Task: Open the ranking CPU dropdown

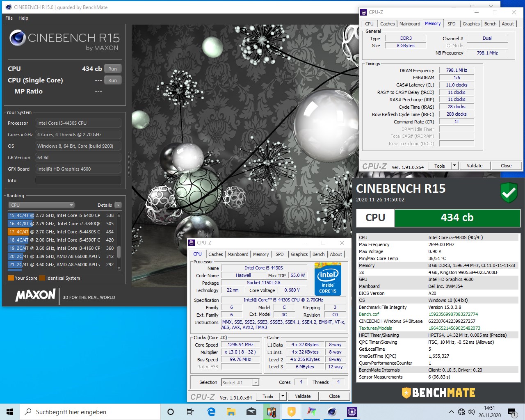Action: pyautogui.click(x=41, y=205)
